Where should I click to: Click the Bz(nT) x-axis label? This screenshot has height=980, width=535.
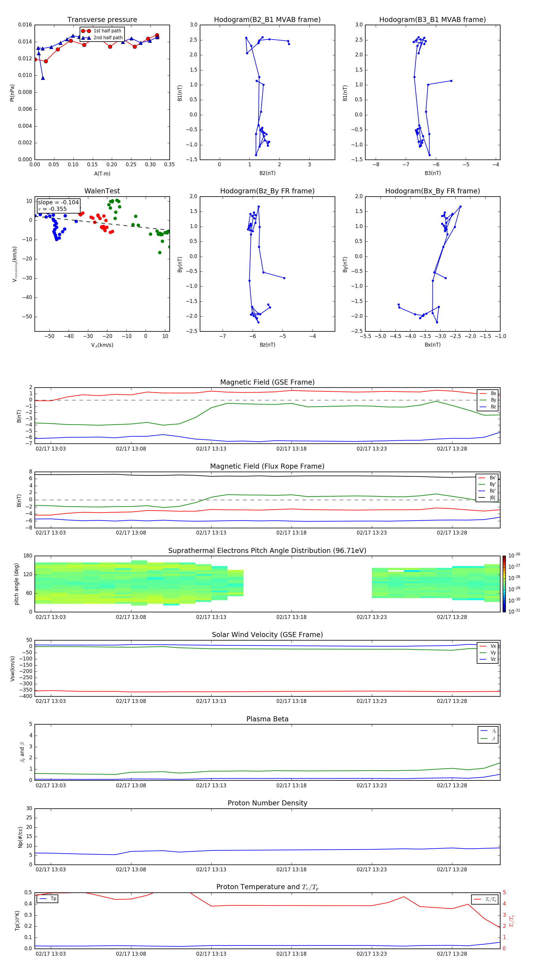pos(267,345)
